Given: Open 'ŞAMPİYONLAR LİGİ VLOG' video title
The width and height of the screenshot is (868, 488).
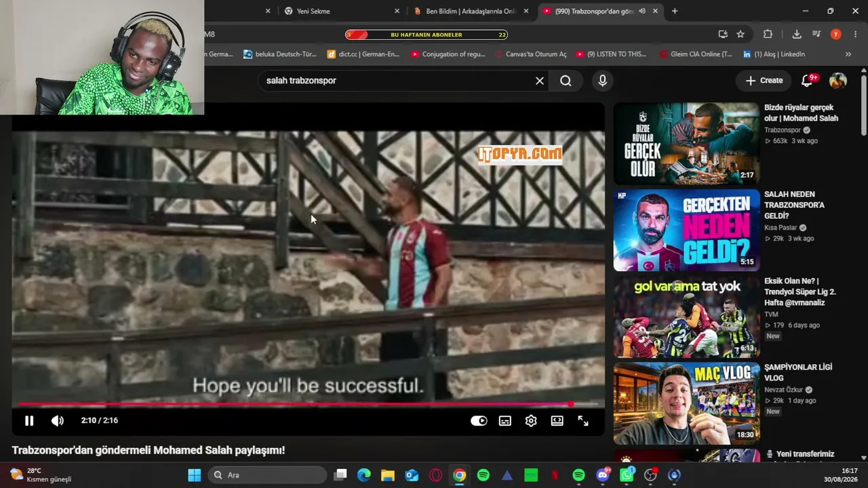Looking at the screenshot, I should (x=798, y=373).
